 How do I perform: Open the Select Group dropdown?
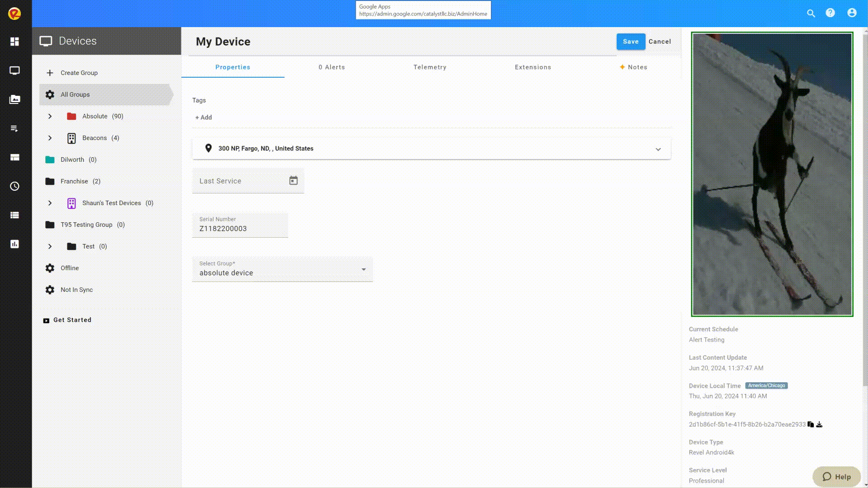pos(283,269)
